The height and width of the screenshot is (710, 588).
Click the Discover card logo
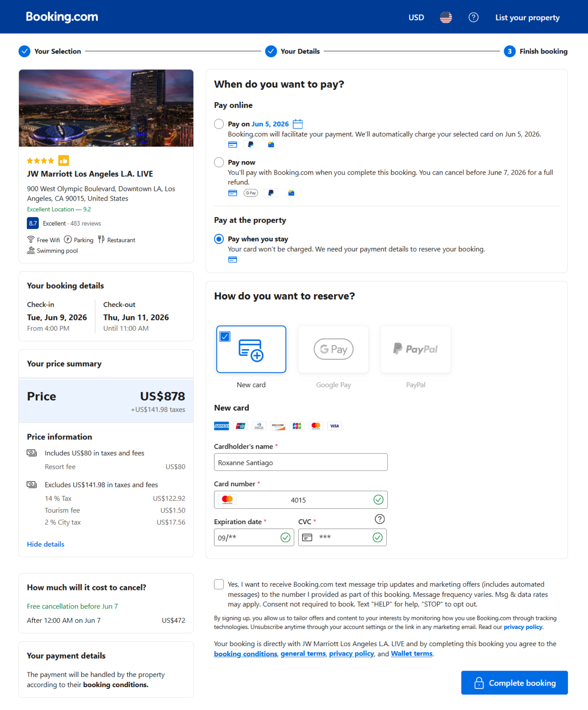tap(278, 426)
